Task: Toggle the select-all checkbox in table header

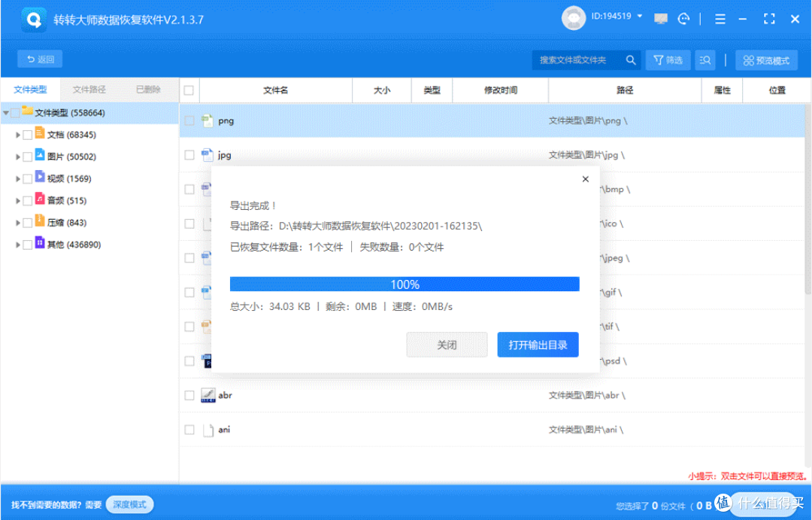Action: coord(189,90)
